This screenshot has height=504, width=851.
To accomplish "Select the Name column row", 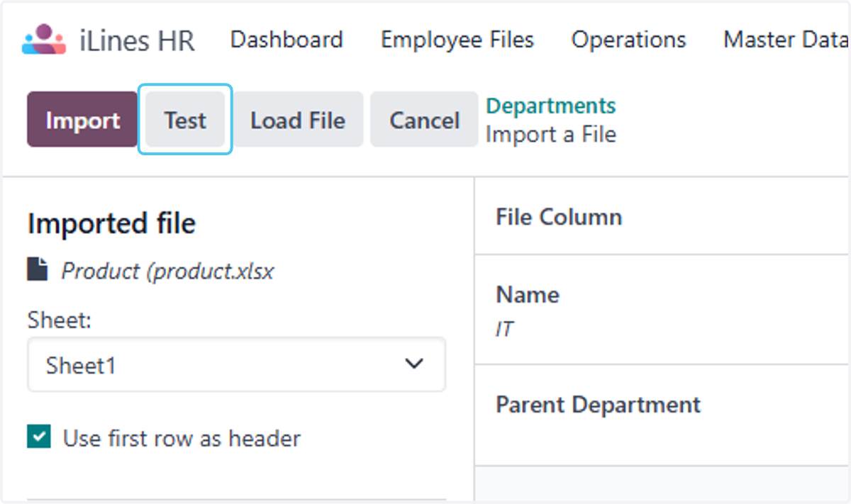I will point(662,309).
